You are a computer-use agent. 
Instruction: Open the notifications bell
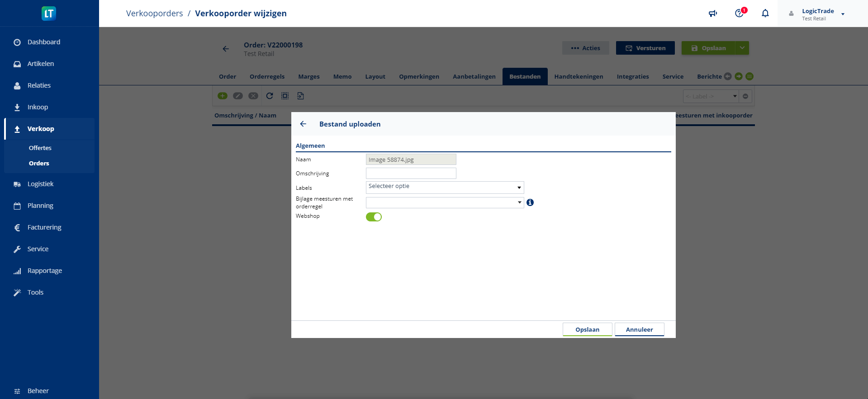click(x=765, y=14)
